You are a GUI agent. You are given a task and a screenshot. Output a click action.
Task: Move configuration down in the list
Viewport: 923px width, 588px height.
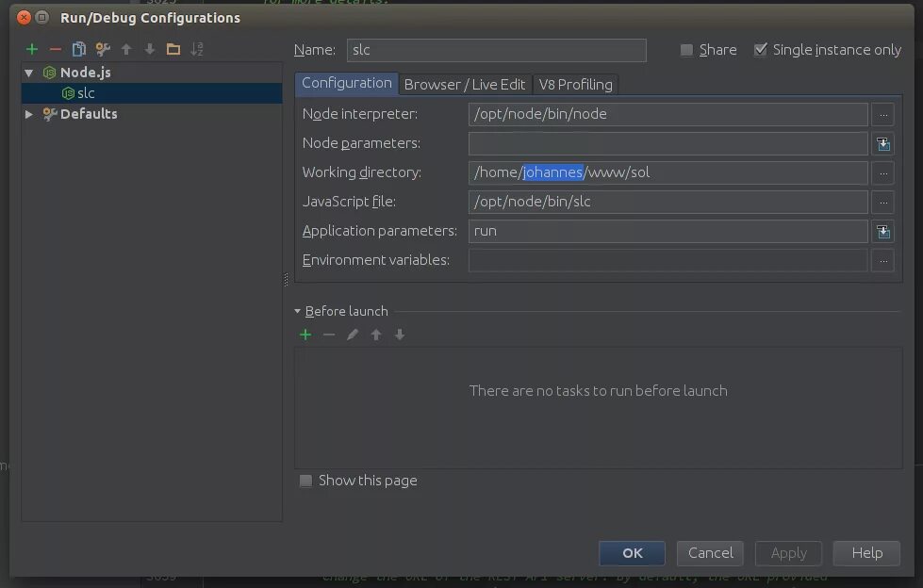click(150, 49)
